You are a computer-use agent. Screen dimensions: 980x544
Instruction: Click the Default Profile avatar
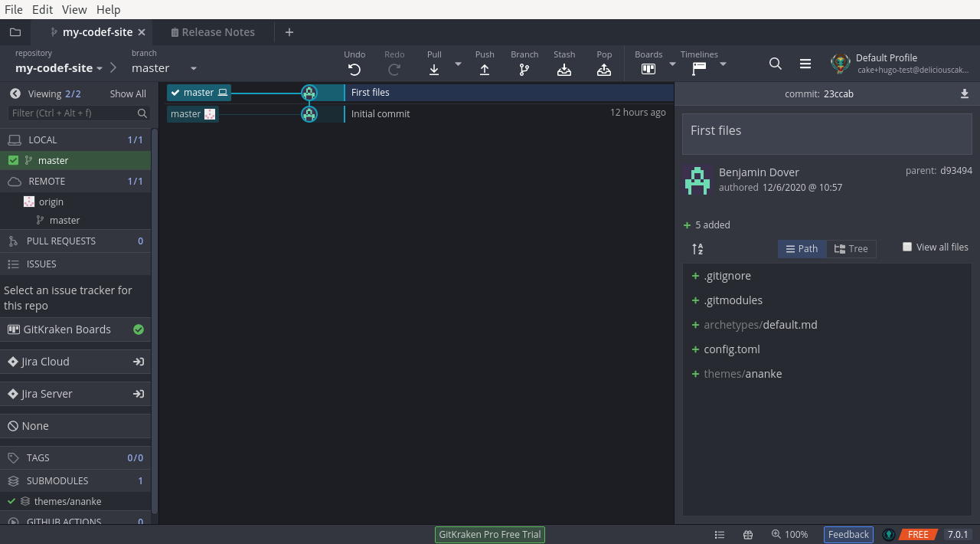tap(841, 64)
